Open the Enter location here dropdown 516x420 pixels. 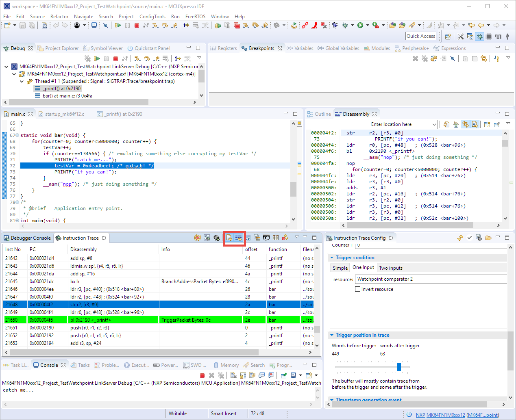pyautogui.click(x=434, y=124)
